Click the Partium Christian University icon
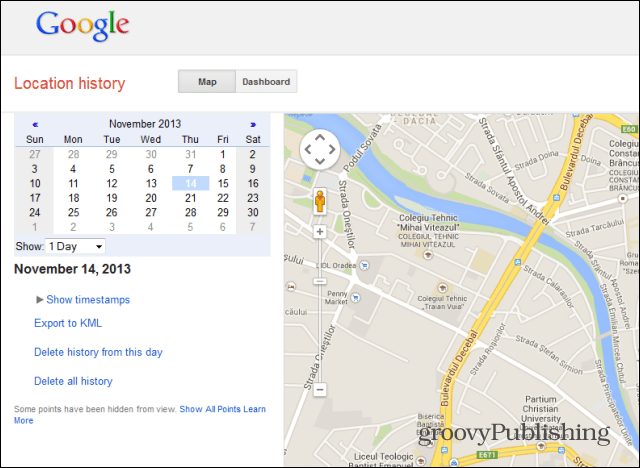Viewport: 640px width, 468px height. pos(541,445)
